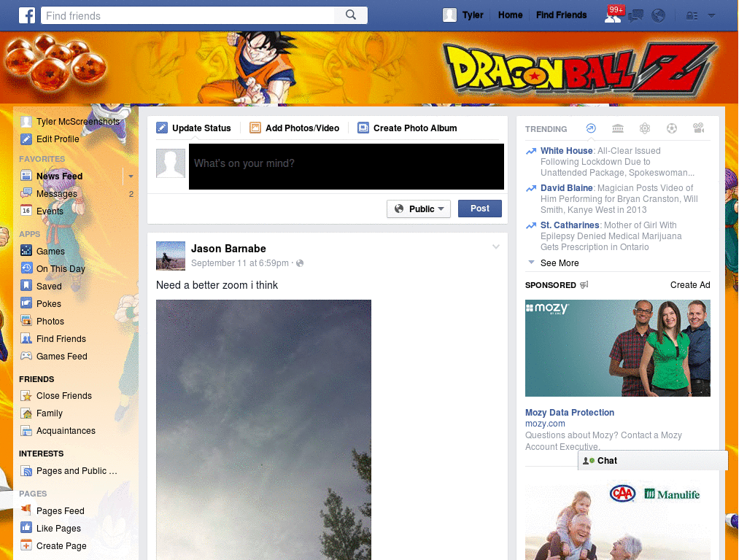Click Home in the top navigation
This screenshot has width=747, height=560.
(x=510, y=15)
